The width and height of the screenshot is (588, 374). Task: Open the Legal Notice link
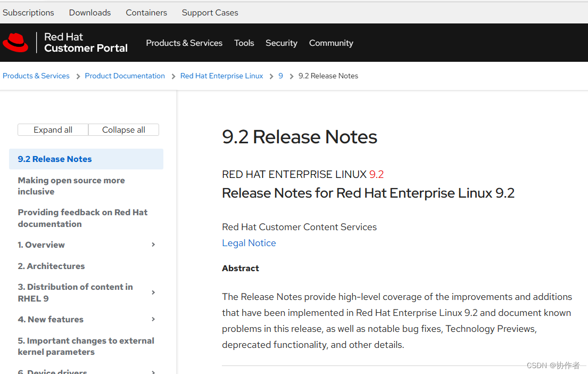click(249, 243)
